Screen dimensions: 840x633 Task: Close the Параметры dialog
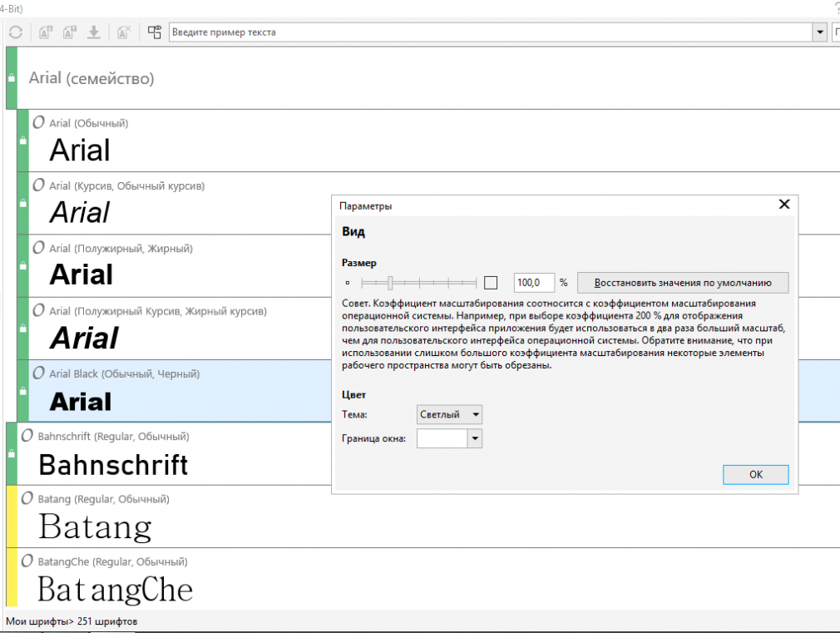coord(784,205)
